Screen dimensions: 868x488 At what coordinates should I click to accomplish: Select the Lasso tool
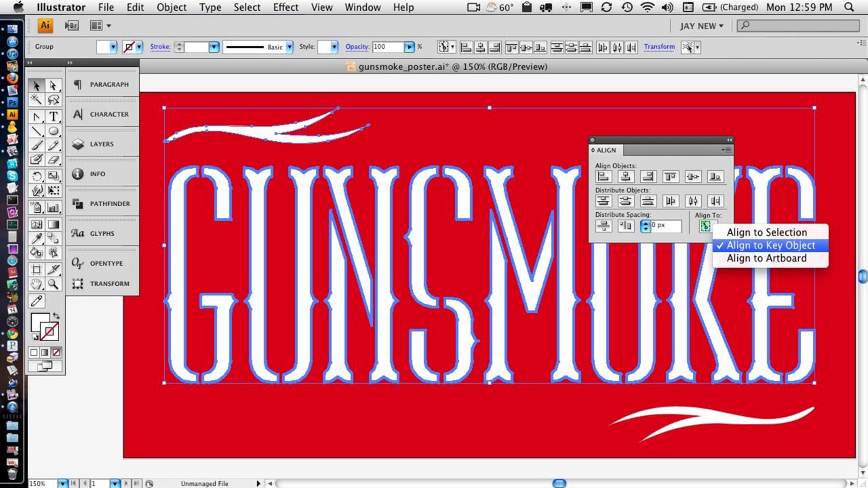[54, 100]
